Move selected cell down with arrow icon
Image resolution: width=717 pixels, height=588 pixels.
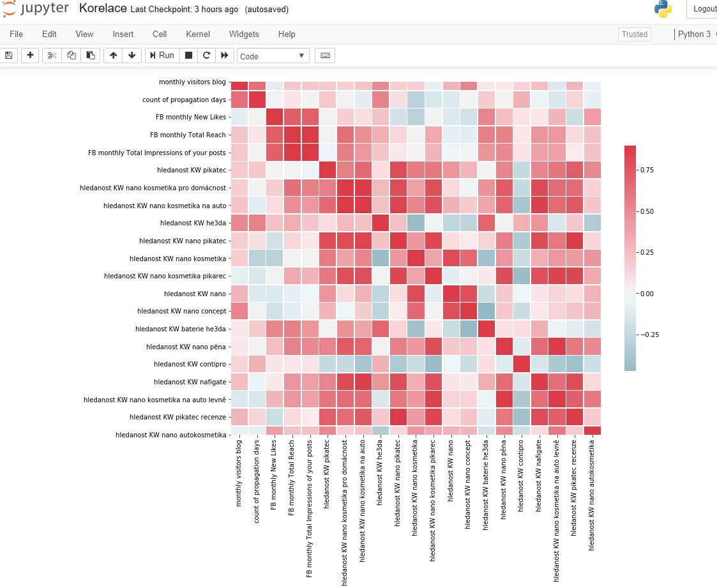(x=132, y=56)
